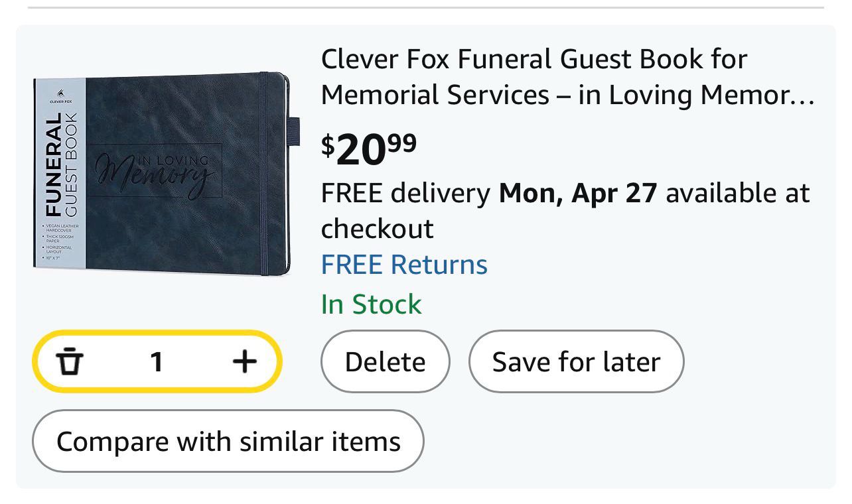Click the Mon, Apr 27 delivery date
852x504 pixels.
577,194
